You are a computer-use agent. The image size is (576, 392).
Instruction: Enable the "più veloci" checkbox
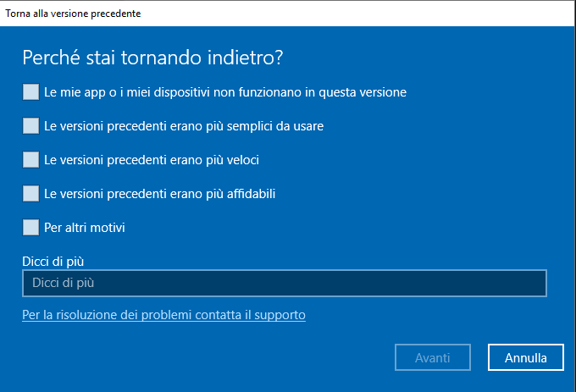(x=30, y=159)
